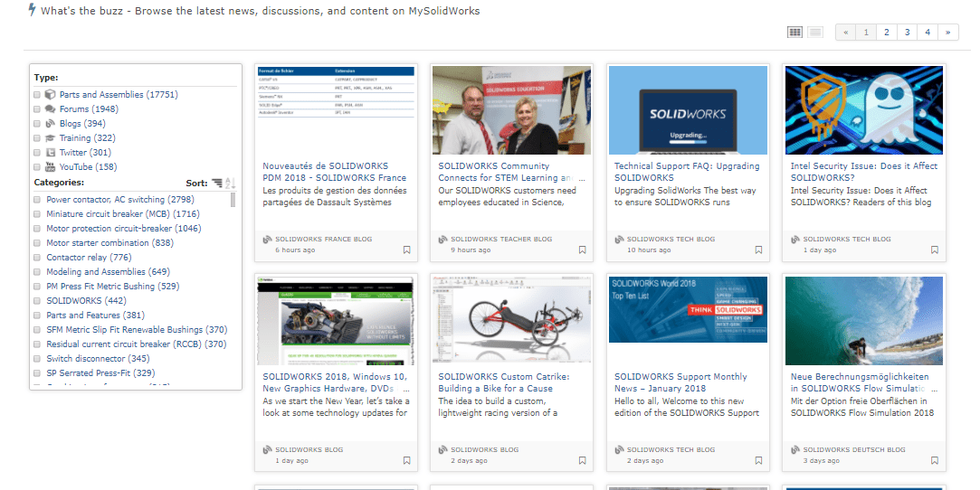The width and height of the screenshot is (980, 490).
Task: Click the lightning buzz icon in header
Action: click(32, 9)
